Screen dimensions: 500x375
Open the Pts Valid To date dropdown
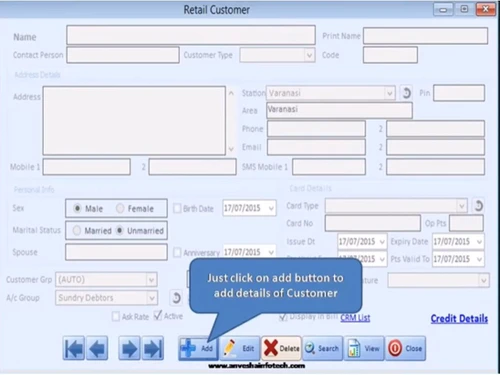pos(480,259)
